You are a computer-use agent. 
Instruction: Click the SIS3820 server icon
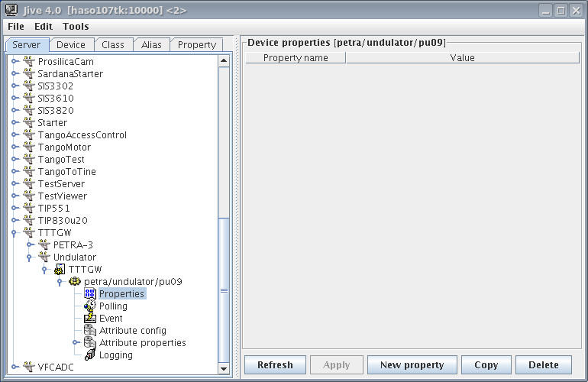pos(29,110)
